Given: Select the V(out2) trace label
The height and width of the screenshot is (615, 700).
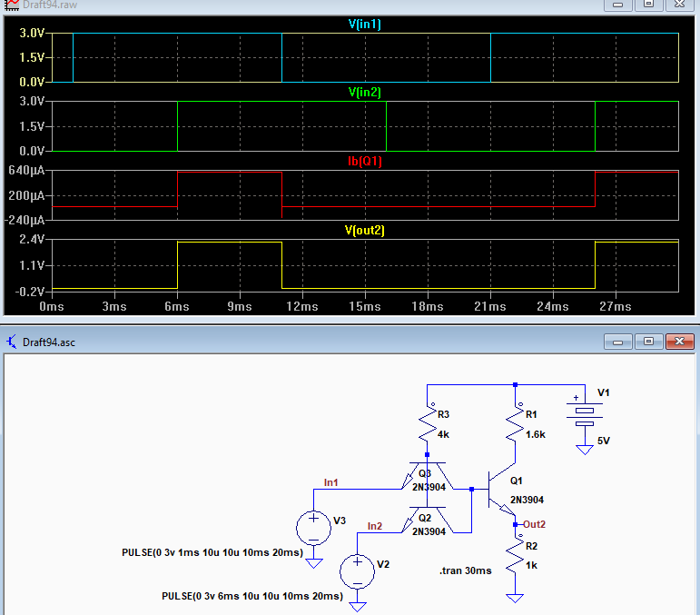Looking at the screenshot, I should [365, 231].
